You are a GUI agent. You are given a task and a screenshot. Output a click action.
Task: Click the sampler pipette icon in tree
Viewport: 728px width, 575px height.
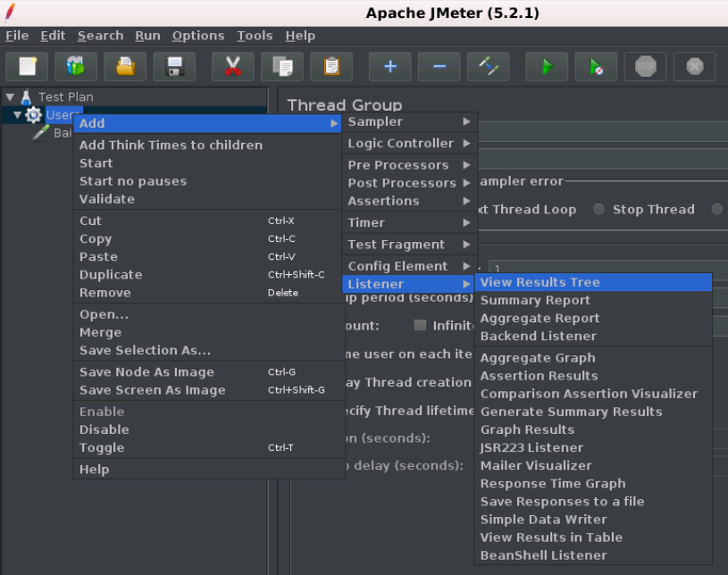pos(41,133)
